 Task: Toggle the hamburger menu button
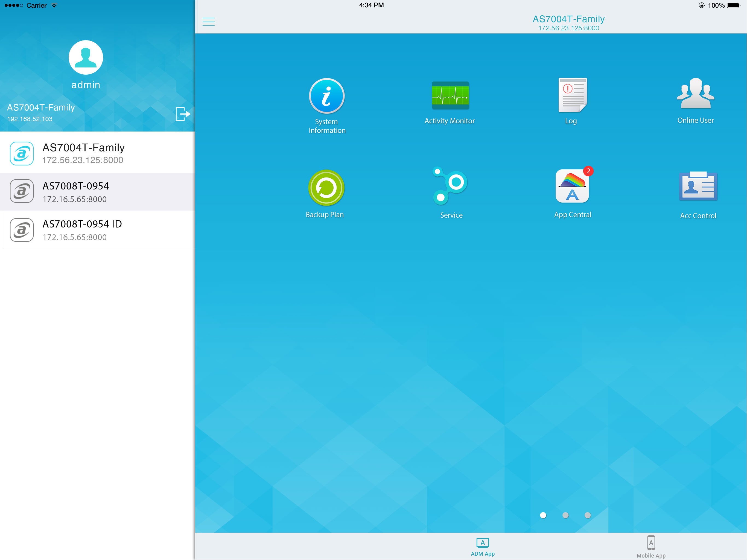pyautogui.click(x=208, y=22)
